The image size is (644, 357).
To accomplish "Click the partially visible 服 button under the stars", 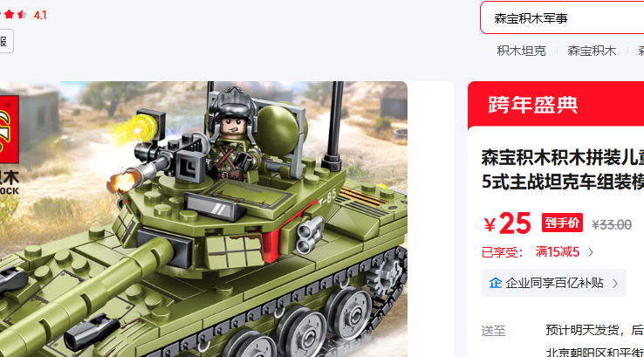I will (5, 41).
